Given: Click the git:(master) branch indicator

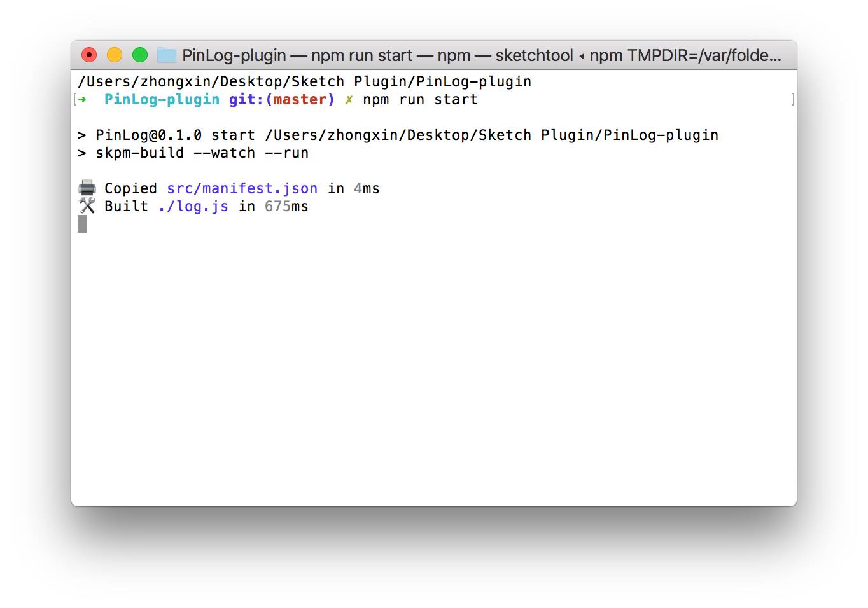Looking at the screenshot, I should pyautogui.click(x=282, y=100).
